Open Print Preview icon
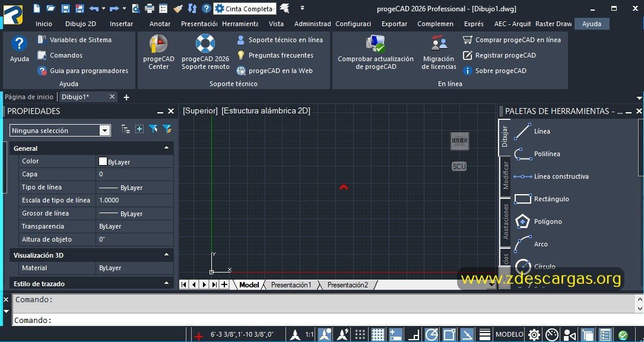Screen dimensions: 644x342 (x=136, y=8)
